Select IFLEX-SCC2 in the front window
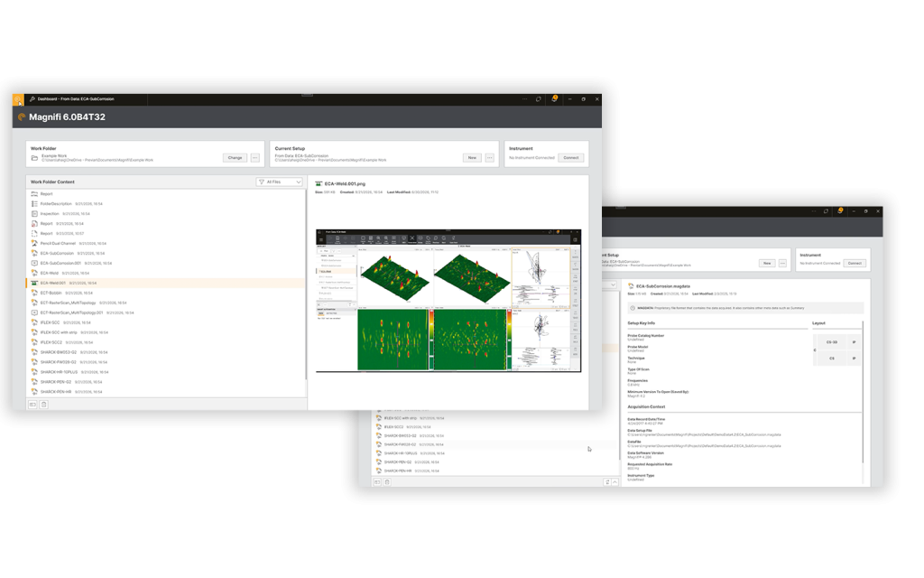Image resolution: width=924 pixels, height=578 pixels. 166,342
